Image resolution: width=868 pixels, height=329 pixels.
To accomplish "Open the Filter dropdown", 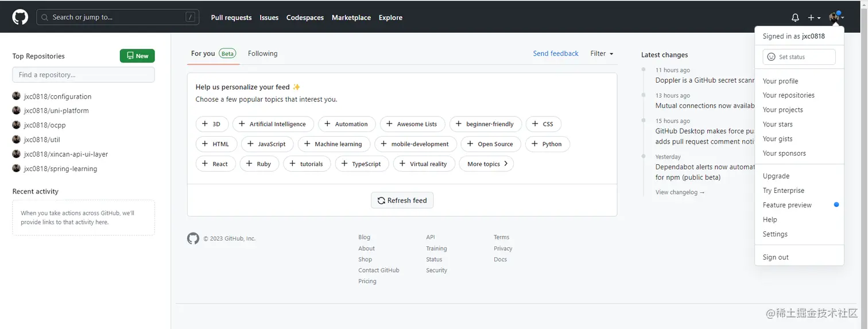I will [x=602, y=53].
